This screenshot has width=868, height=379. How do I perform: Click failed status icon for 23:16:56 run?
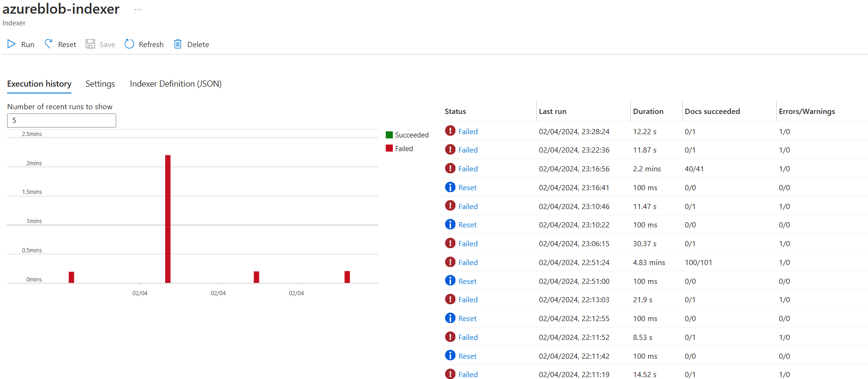[450, 168]
